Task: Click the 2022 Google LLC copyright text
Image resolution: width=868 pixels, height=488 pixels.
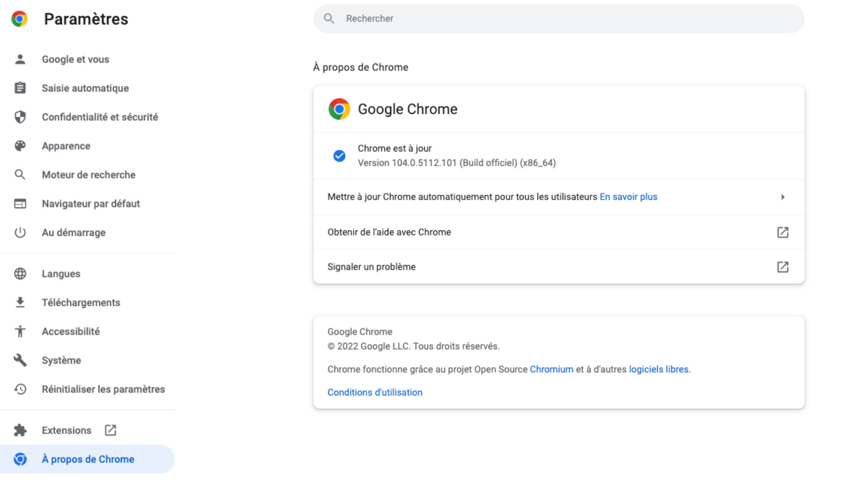Action: (414, 346)
